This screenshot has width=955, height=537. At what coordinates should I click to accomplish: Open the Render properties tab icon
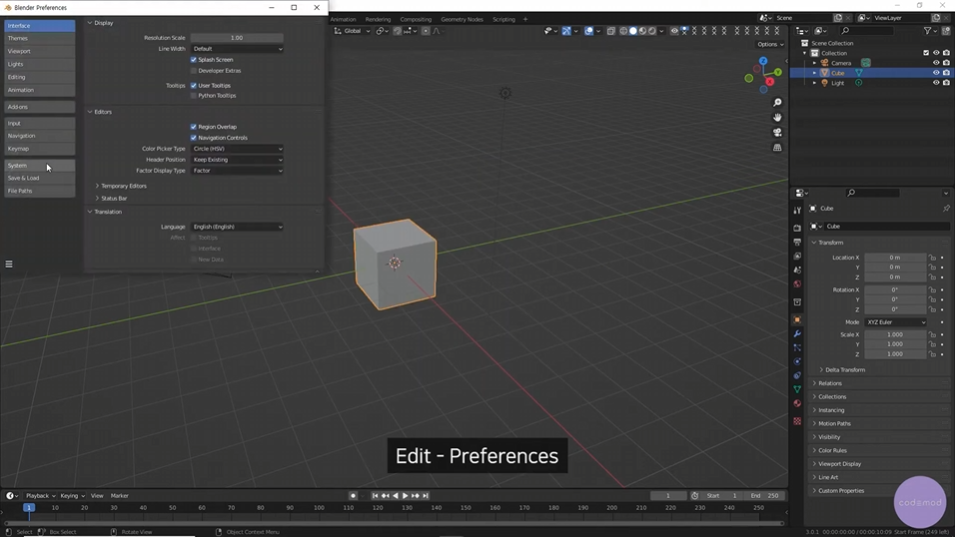click(x=797, y=228)
